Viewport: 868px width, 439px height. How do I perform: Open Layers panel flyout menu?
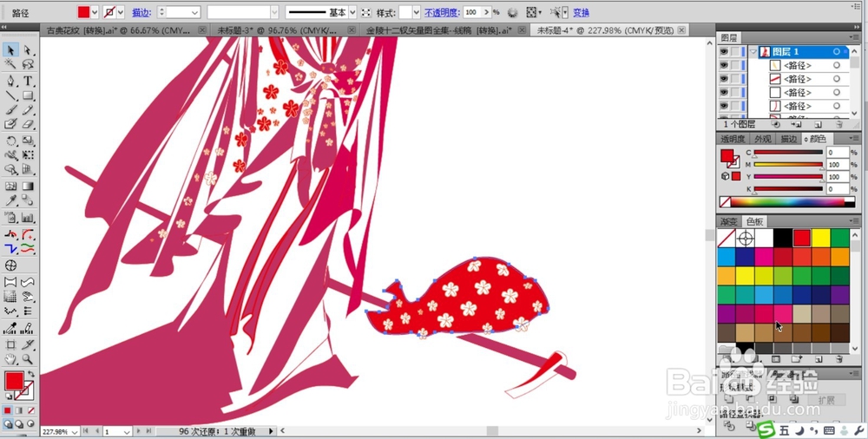856,37
